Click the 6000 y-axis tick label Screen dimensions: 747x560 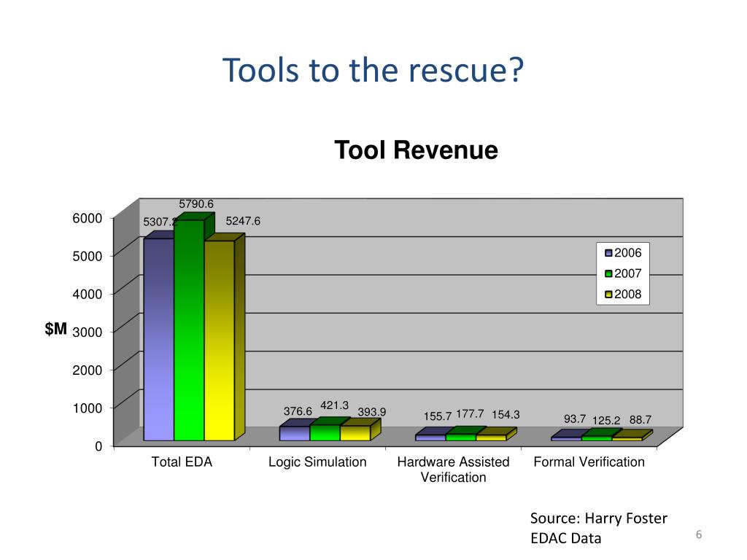tap(88, 218)
